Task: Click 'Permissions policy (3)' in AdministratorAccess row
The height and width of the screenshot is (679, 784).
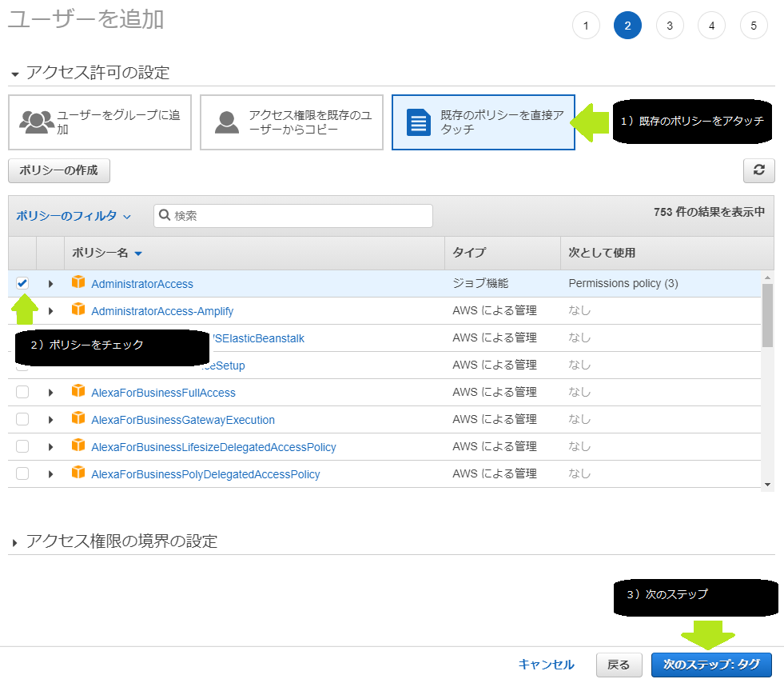Action: tap(623, 283)
